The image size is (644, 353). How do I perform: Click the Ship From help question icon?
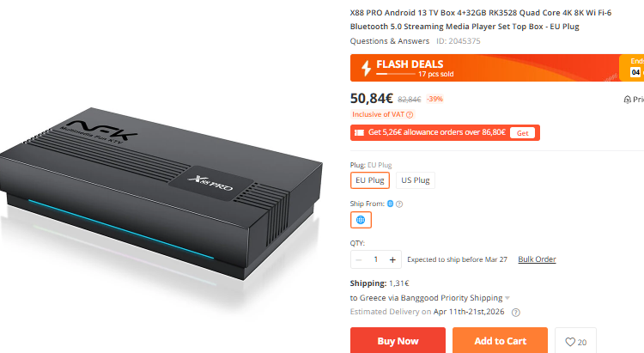pyautogui.click(x=399, y=204)
